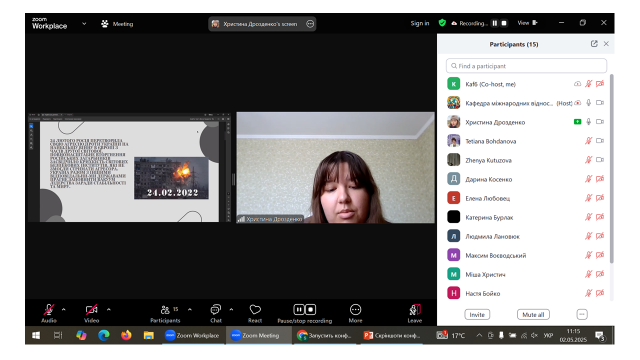The image size is (640, 360).
Task: Toggle camera icon for Каfб (me)
Action: pyautogui.click(x=600, y=84)
